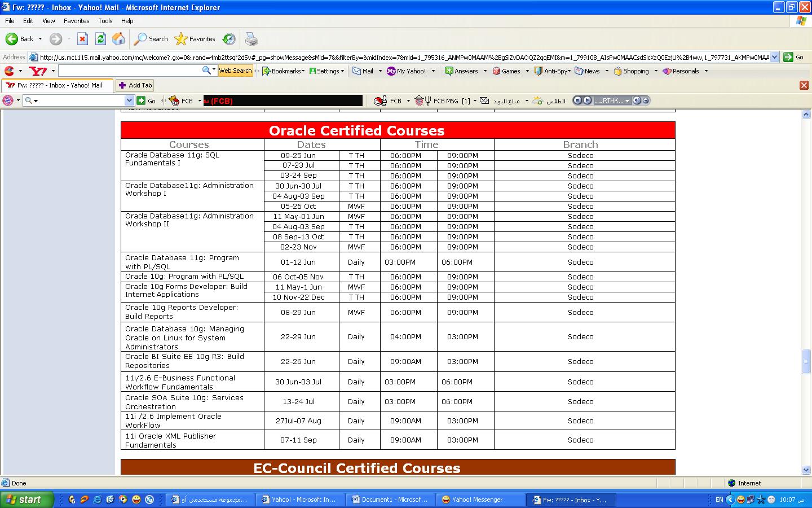Mute the radio player speaker icon
This screenshot has height=508, width=812.
pos(637,100)
